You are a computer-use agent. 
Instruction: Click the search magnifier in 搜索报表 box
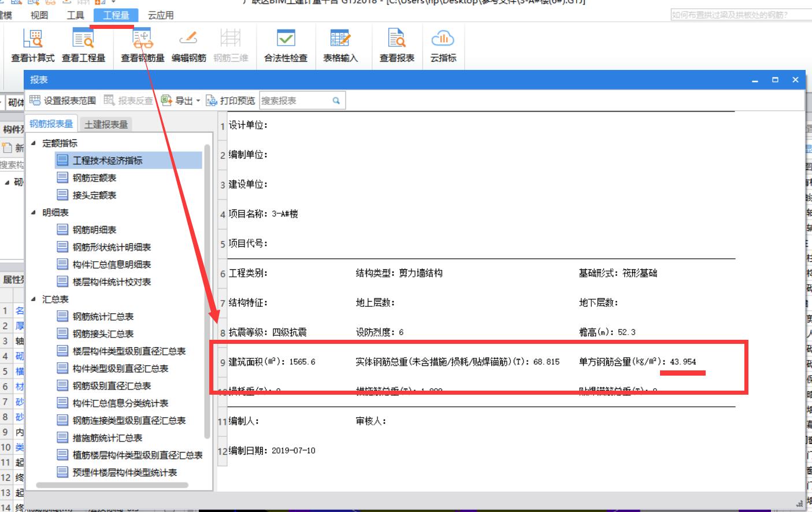336,101
